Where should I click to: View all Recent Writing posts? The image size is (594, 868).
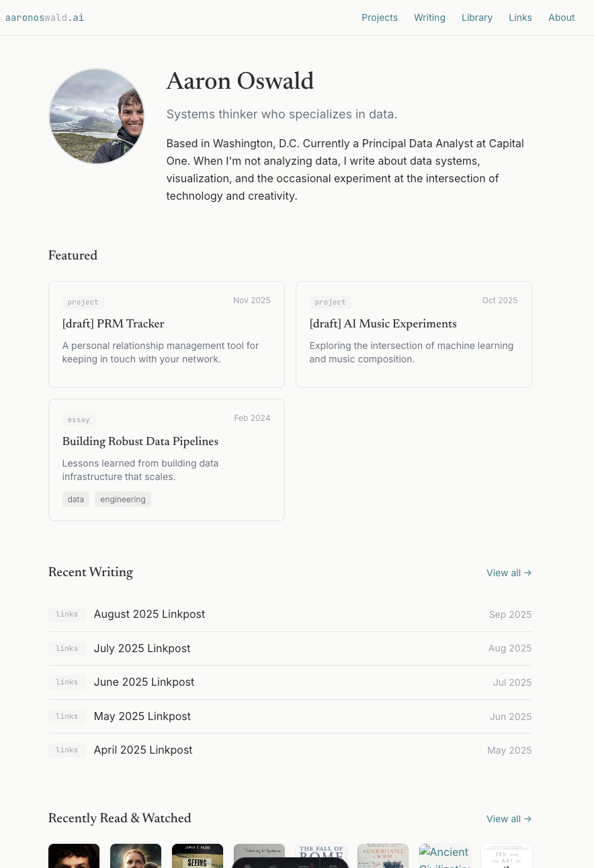[x=509, y=573]
